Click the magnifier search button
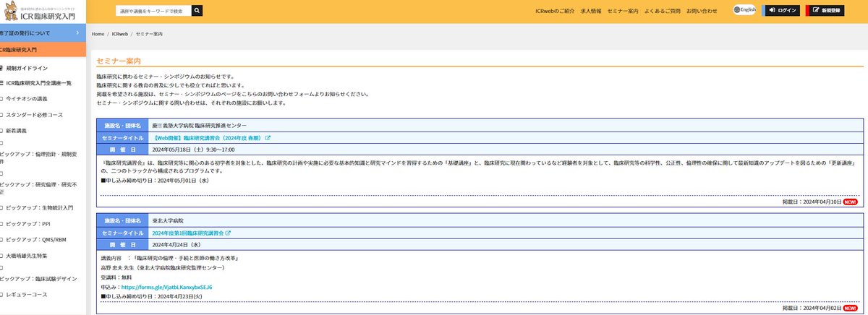Viewport: 868px width, 315px height. click(x=197, y=11)
